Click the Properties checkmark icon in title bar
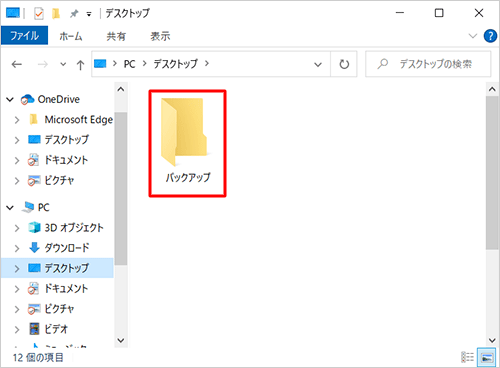500x368 pixels. coord(39,13)
